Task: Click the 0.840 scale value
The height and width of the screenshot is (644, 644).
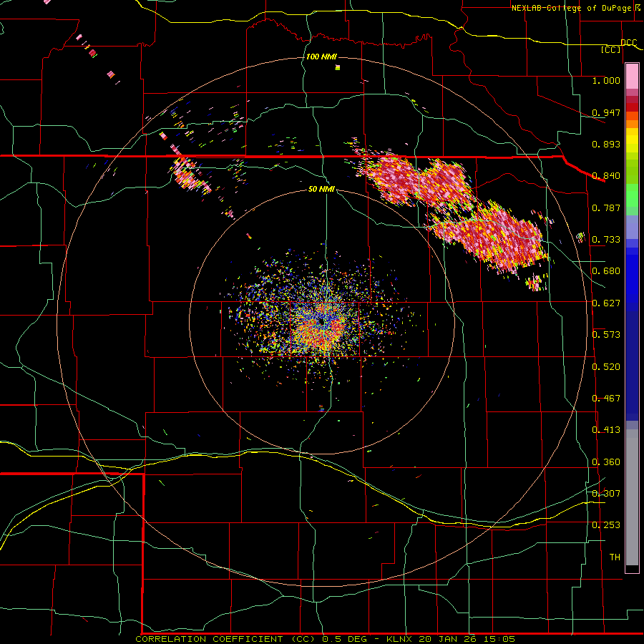Action: pos(606,176)
